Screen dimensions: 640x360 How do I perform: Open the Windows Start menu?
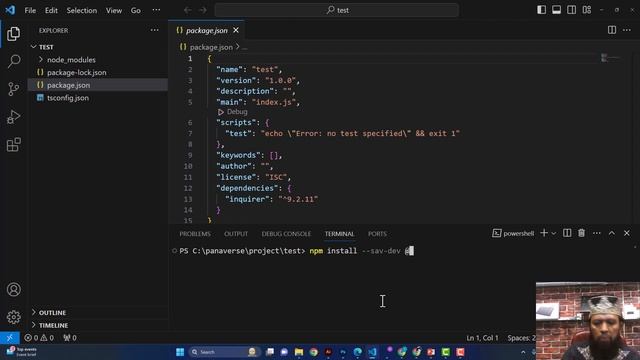[x=180, y=352]
